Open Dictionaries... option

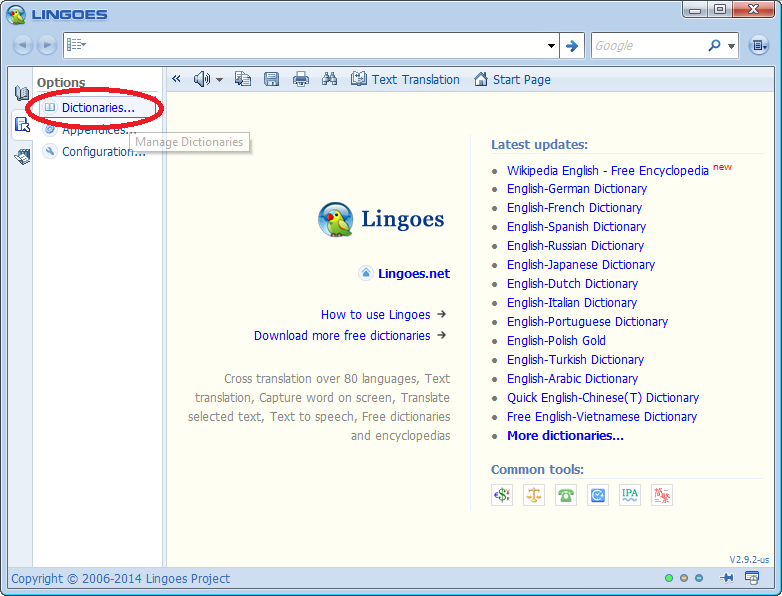[98, 107]
